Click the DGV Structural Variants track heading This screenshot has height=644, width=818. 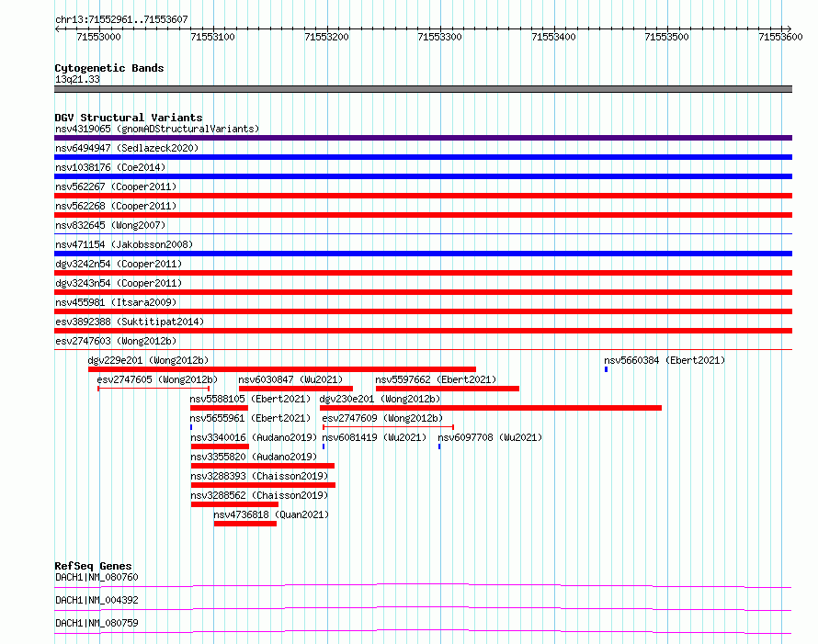(129, 118)
